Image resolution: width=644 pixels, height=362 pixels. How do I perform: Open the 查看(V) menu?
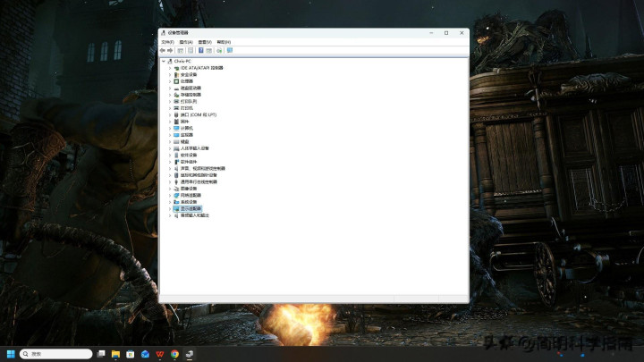point(205,42)
